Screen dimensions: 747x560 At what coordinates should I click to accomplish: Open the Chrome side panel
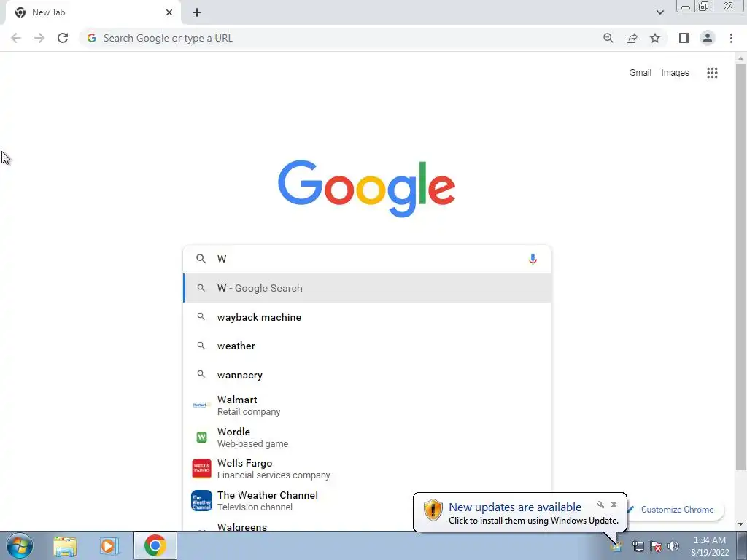click(684, 38)
